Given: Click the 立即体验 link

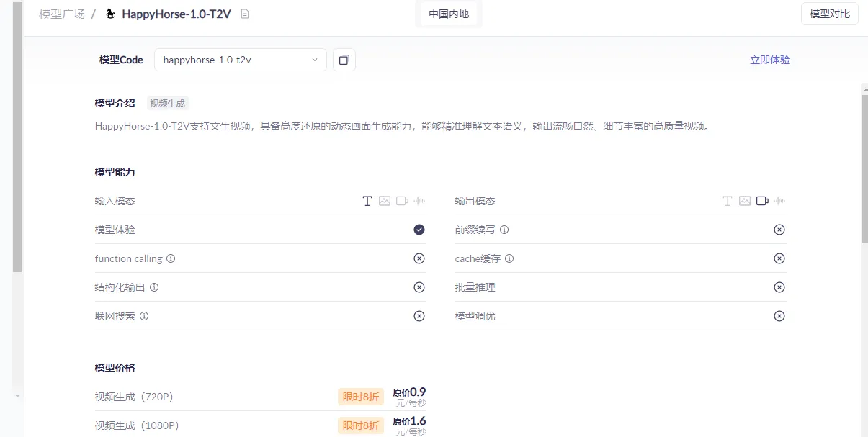Looking at the screenshot, I should click(x=770, y=60).
